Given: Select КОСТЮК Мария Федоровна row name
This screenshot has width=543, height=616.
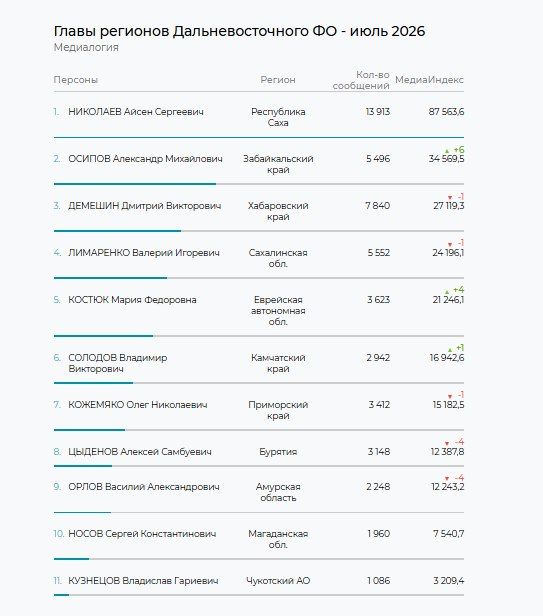Looking at the screenshot, I should pyautogui.click(x=132, y=300).
